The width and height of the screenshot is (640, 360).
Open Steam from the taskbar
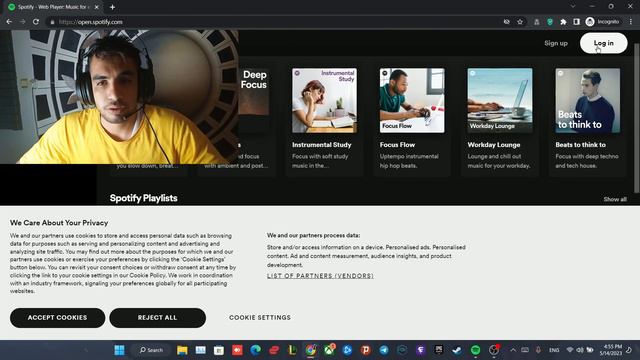[x=457, y=350]
